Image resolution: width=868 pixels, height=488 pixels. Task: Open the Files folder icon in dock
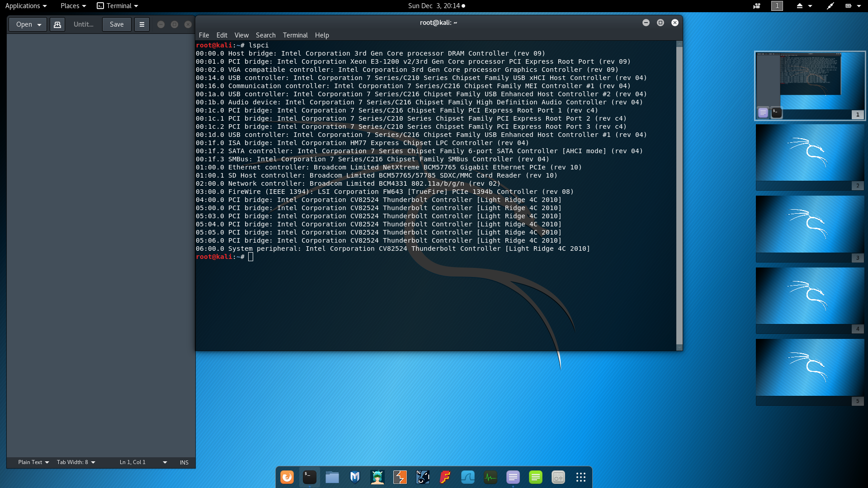pyautogui.click(x=332, y=477)
